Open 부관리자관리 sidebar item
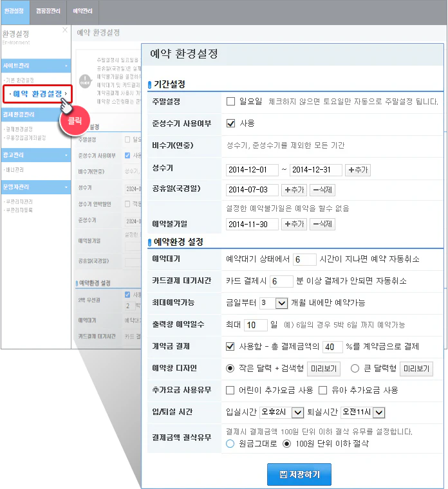This screenshot has width=448, height=489. [x=19, y=202]
